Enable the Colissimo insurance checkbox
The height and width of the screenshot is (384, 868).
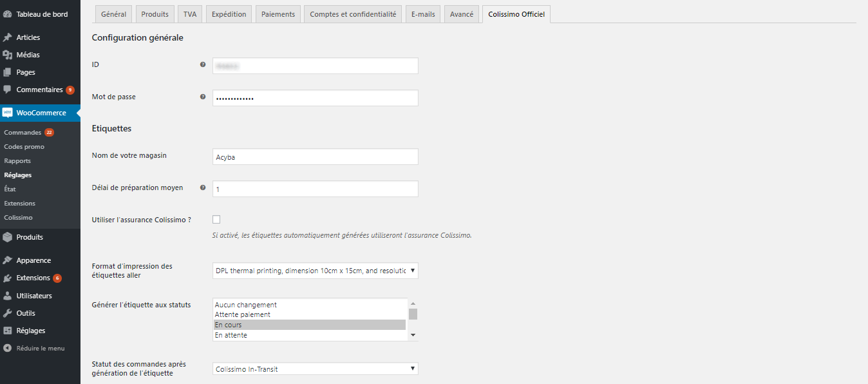[216, 220]
